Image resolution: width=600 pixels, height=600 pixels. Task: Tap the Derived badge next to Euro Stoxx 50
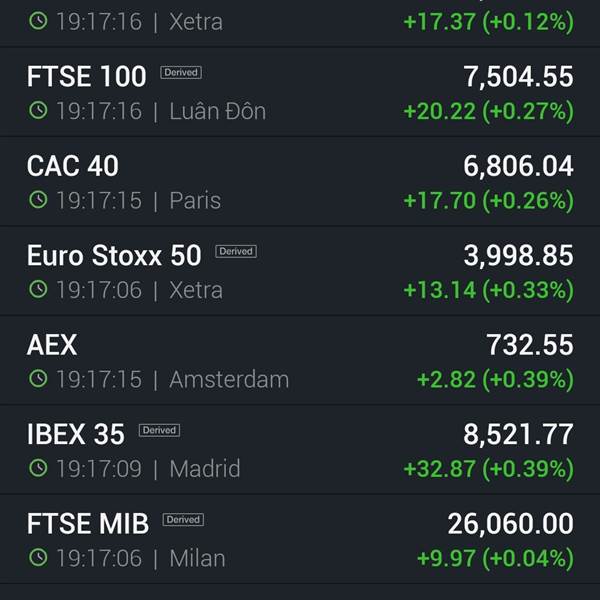click(x=236, y=251)
